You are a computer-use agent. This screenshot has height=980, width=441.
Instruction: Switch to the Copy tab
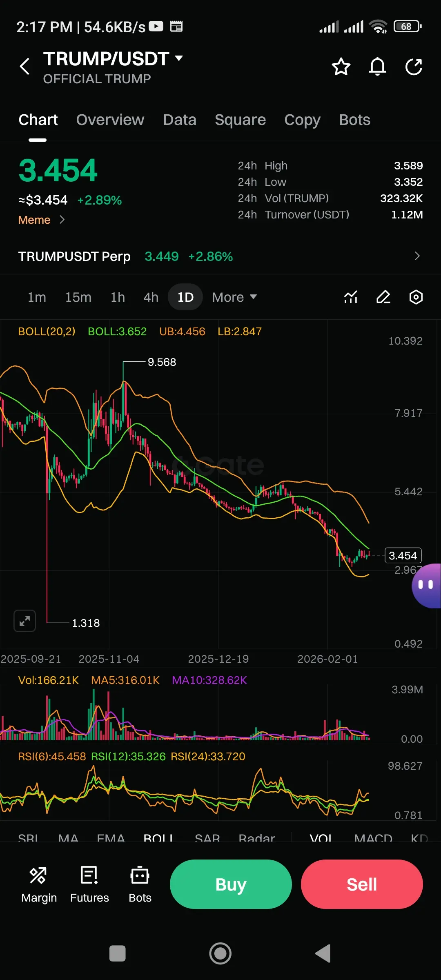pos(302,120)
